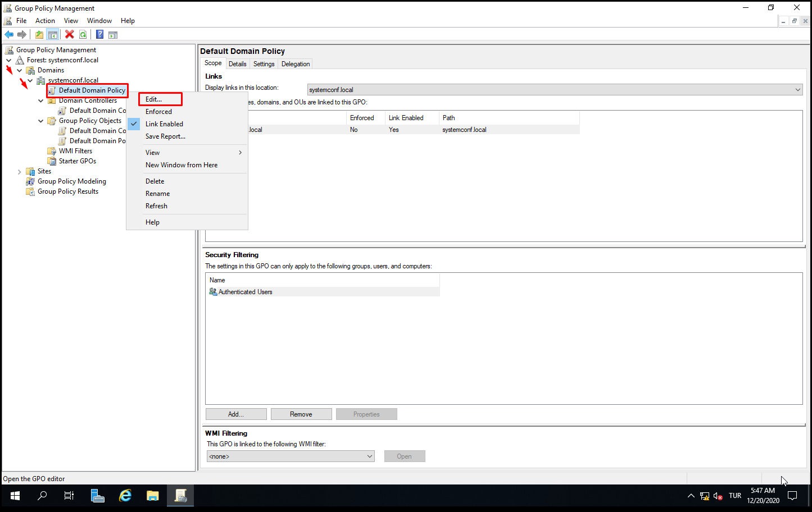The width and height of the screenshot is (812, 512).
Task: Click the green Refresh toolbar icon
Action: pos(83,35)
